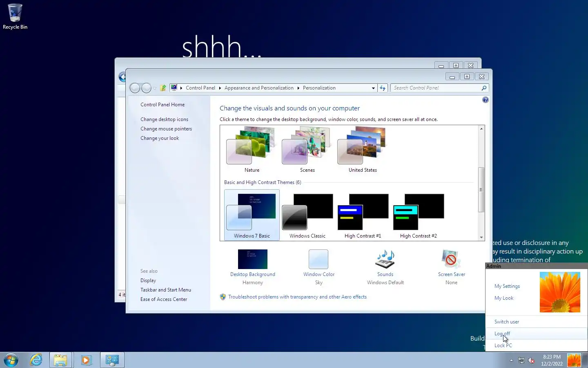Open Ease of Access Center link
Viewport: 588px width, 368px height.
164,299
